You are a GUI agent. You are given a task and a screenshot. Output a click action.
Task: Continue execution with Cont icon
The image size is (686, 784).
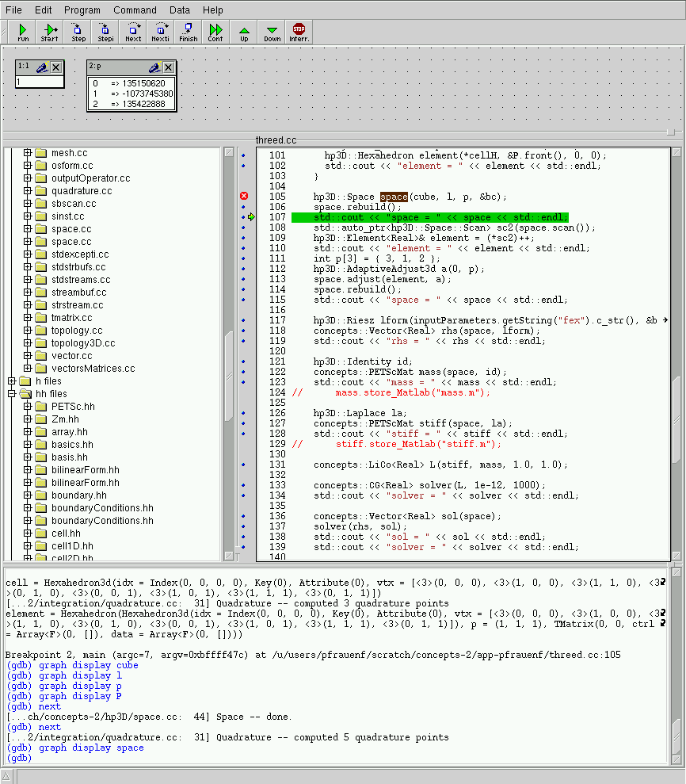click(215, 32)
